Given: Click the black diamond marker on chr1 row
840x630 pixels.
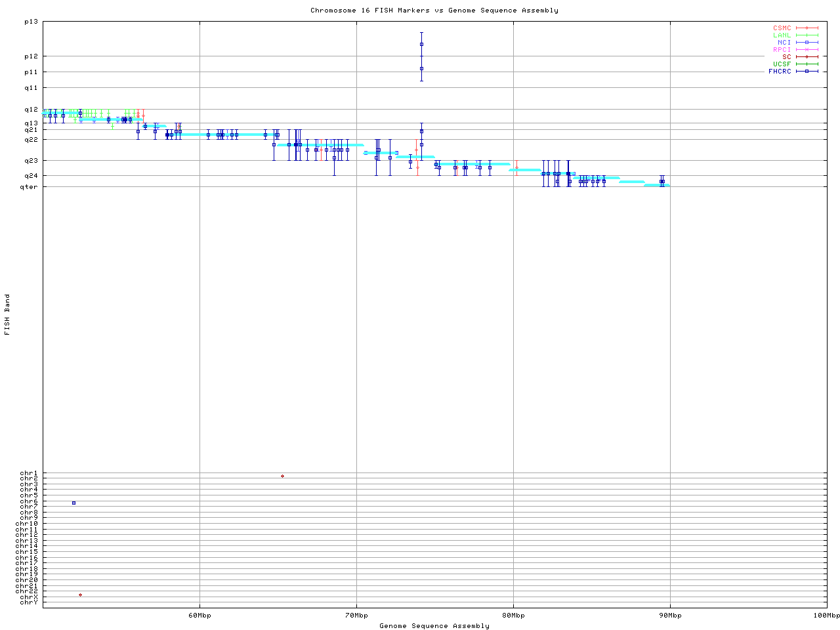Looking at the screenshot, I should click(x=282, y=476).
